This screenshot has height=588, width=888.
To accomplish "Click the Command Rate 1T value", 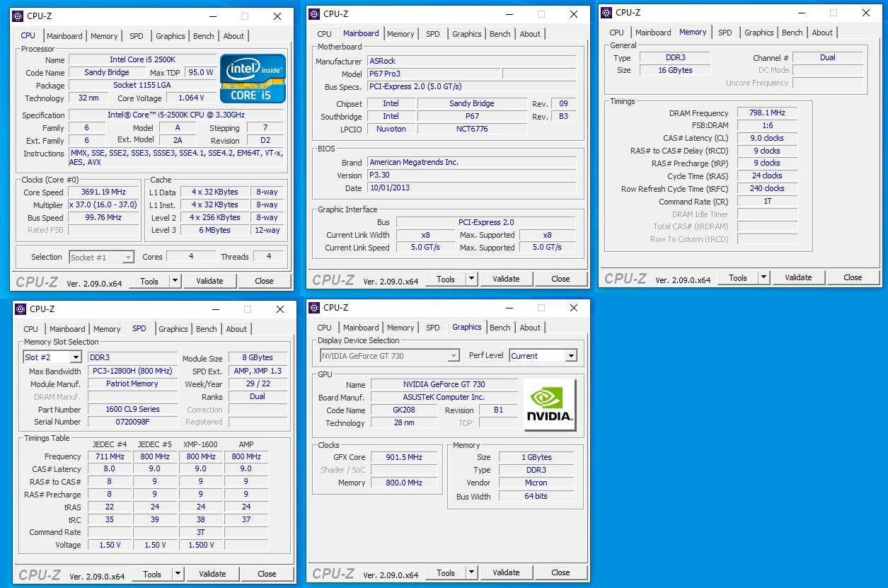I will click(x=767, y=202).
